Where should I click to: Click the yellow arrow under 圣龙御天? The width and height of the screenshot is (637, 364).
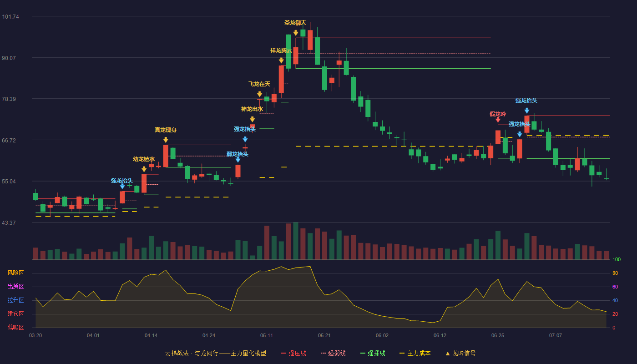(296, 33)
